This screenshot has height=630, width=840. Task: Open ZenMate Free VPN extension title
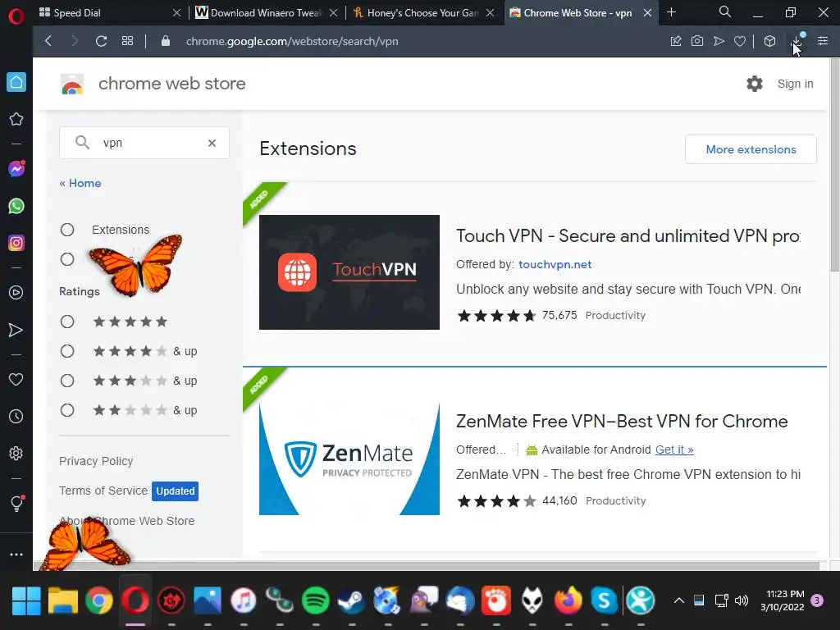[x=622, y=421]
